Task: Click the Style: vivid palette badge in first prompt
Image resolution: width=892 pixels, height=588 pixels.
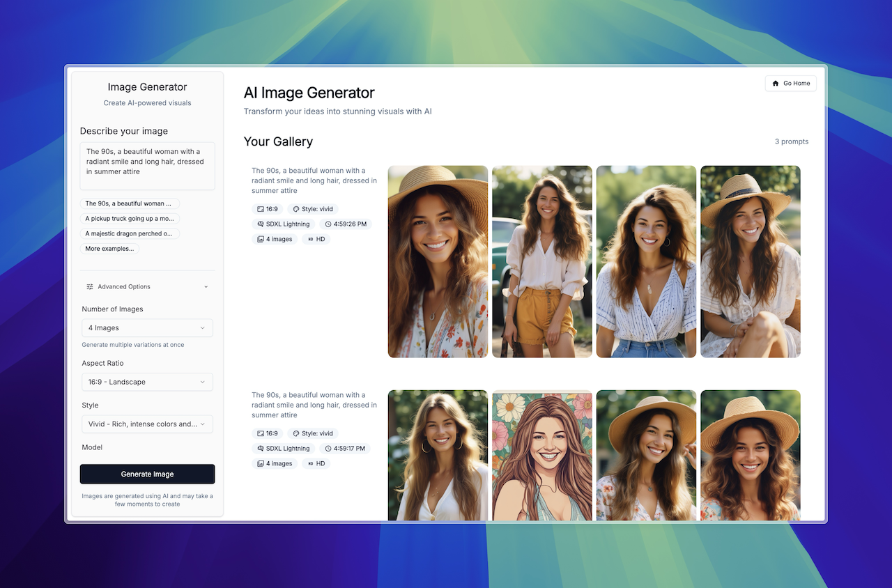Action: (x=312, y=209)
